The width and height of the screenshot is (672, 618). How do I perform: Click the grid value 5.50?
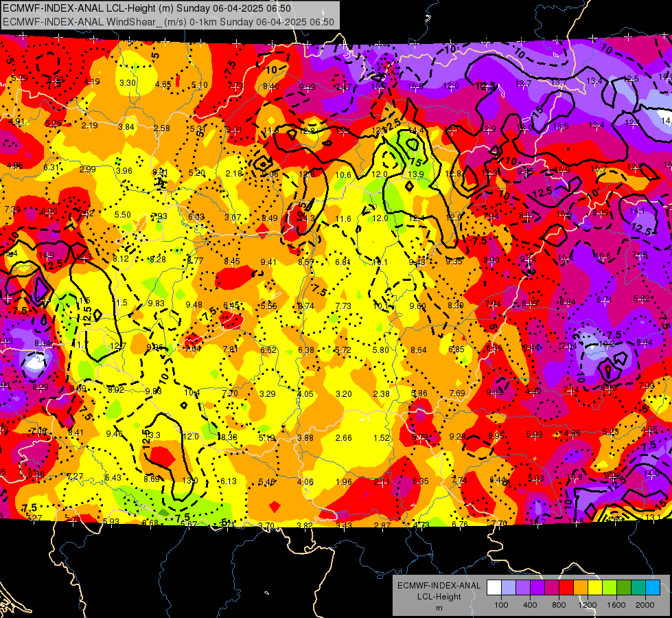(123, 214)
